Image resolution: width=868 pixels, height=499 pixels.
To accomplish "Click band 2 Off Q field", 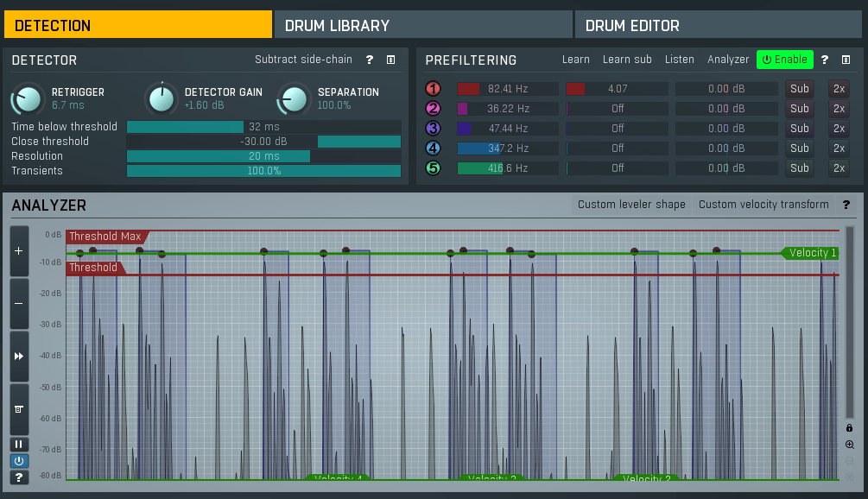I will point(618,109).
